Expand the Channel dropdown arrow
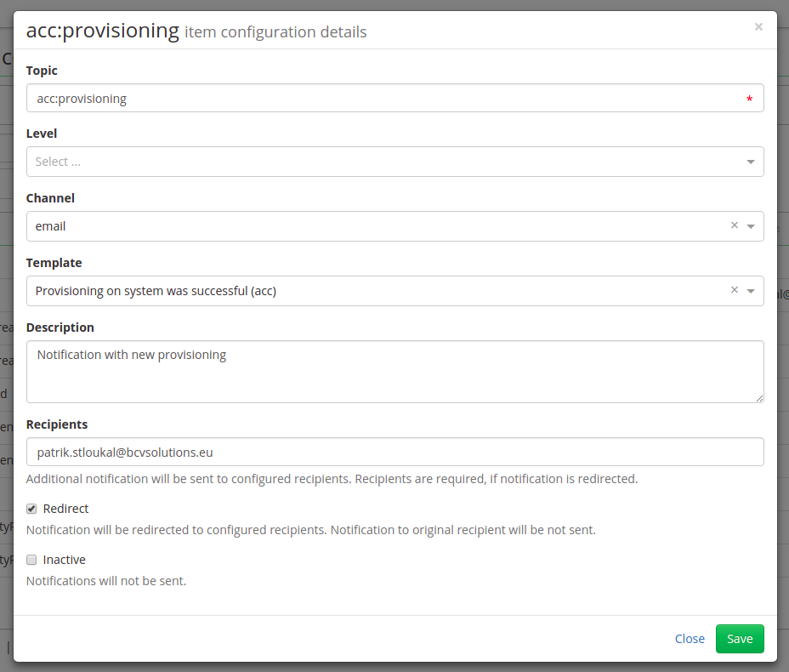This screenshot has height=672, width=789. 750,226
